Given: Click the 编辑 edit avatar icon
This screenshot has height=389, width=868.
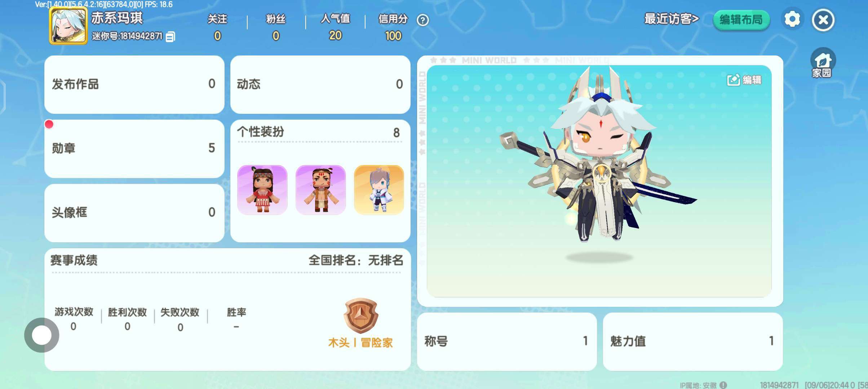Looking at the screenshot, I should coord(744,80).
